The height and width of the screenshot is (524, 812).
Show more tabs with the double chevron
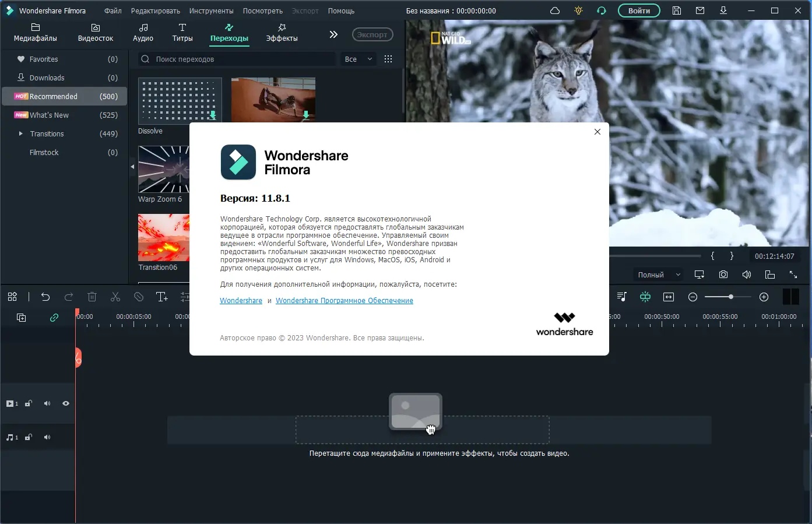click(333, 34)
